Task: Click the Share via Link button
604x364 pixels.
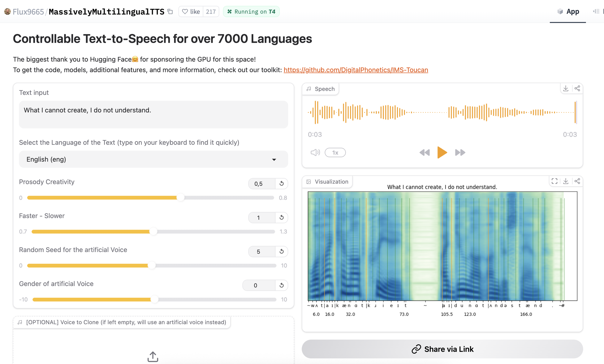Action: click(442, 349)
